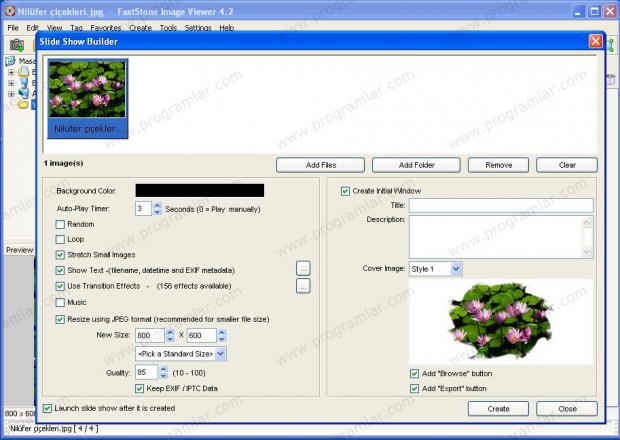Pick the black Background Color swatch

click(x=200, y=191)
